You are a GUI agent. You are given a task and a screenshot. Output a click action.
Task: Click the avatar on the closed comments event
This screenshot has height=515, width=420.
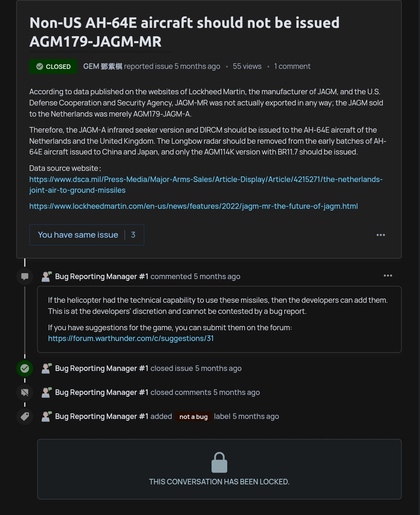tap(46, 393)
